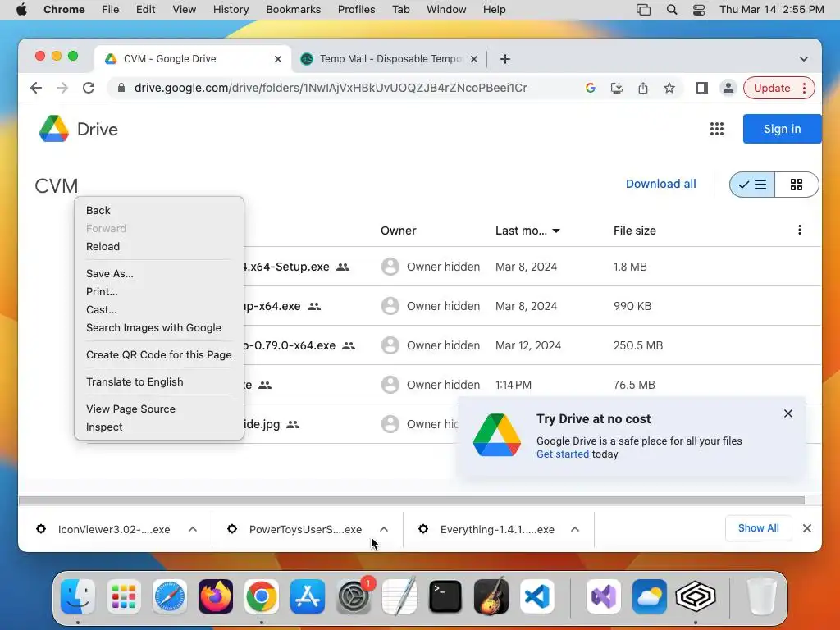The width and height of the screenshot is (840, 630).
Task: Choose Back in the context menu
Action: (x=159, y=211)
